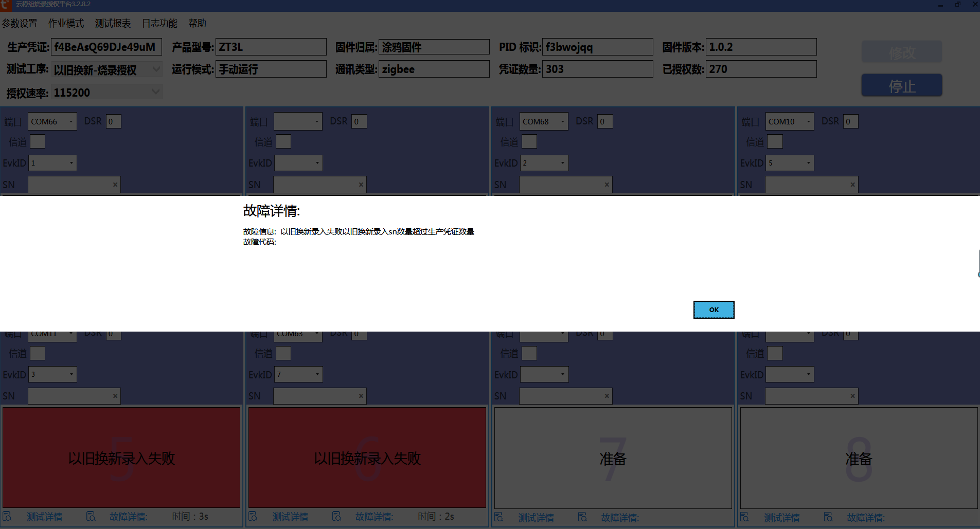Clear SN field with X in COM68 panel

tap(607, 185)
